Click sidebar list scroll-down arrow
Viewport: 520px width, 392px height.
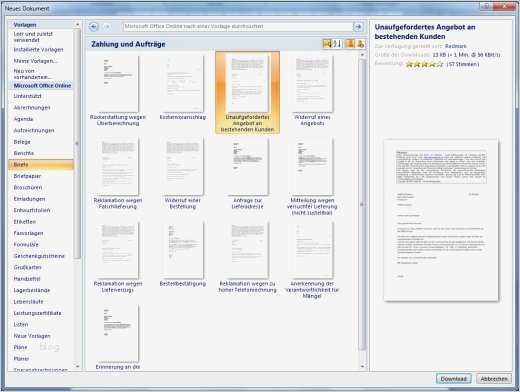[x=77, y=367]
